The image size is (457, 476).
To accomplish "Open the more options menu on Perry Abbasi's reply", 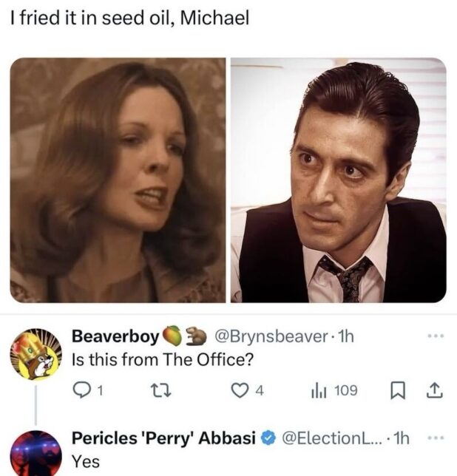I will (438, 438).
